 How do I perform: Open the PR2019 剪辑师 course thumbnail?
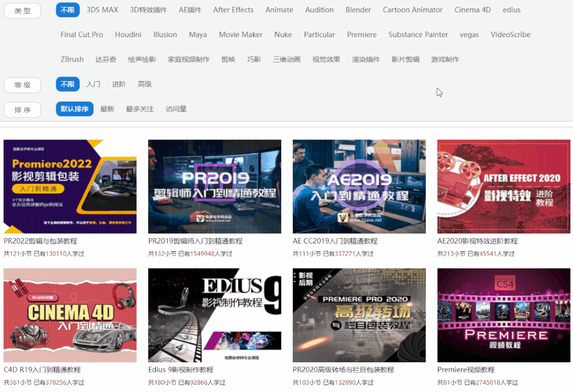click(x=214, y=186)
